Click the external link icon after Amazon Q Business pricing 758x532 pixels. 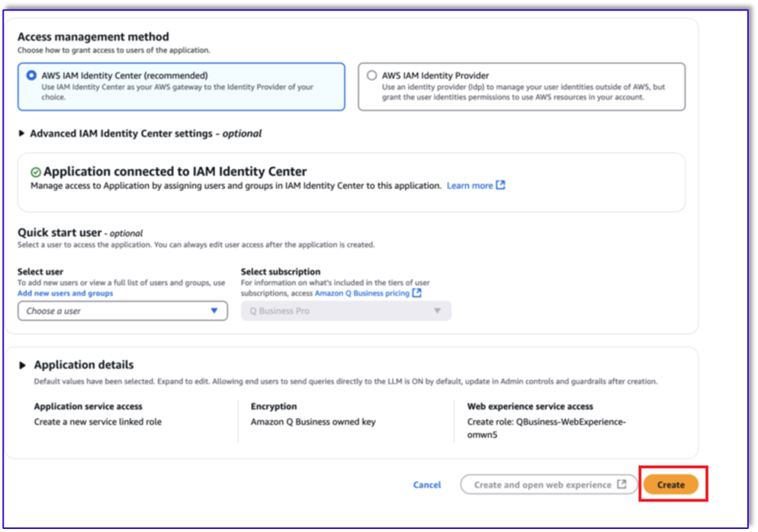click(416, 293)
